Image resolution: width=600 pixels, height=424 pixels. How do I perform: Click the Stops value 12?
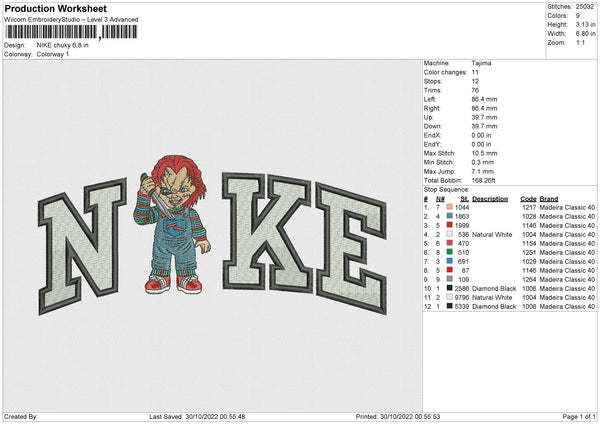[475, 81]
